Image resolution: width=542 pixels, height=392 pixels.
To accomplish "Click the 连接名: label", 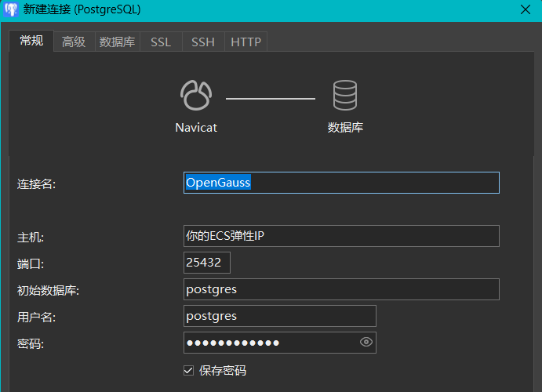I will tap(36, 183).
